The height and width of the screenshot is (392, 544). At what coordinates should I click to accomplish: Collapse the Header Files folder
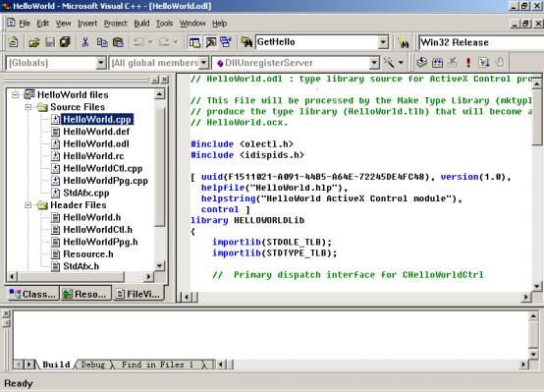point(28,205)
